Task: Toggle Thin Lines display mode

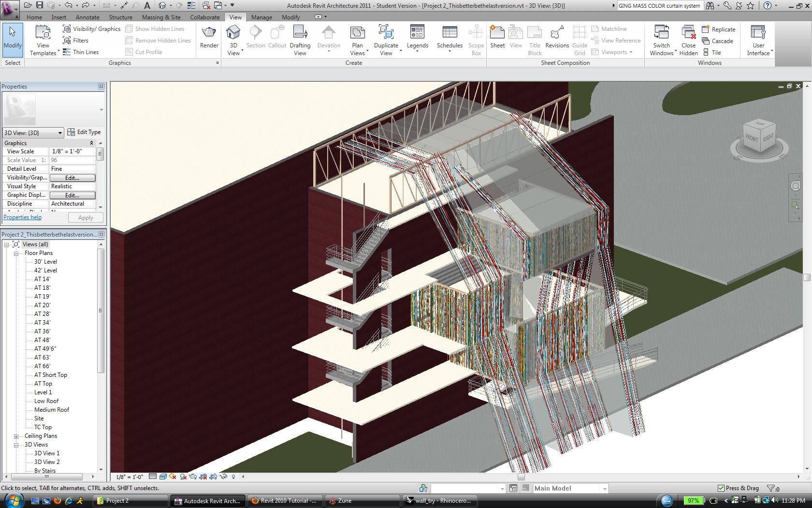Action: pyautogui.click(x=81, y=52)
